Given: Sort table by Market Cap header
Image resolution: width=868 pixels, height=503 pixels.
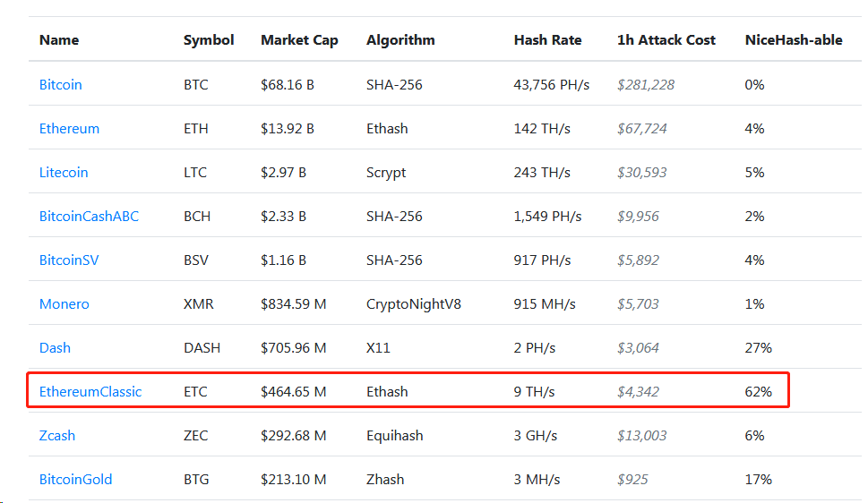Looking at the screenshot, I should coord(299,40).
